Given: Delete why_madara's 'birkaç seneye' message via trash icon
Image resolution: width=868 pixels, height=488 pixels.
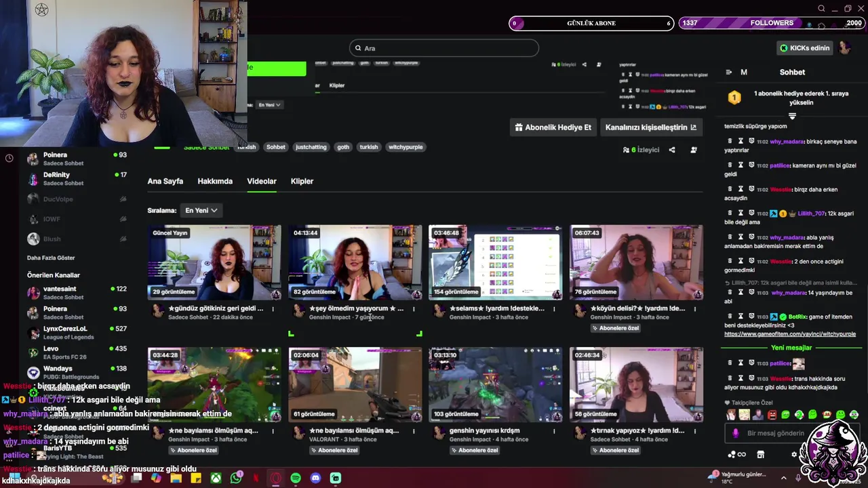Looking at the screenshot, I should pos(730,141).
